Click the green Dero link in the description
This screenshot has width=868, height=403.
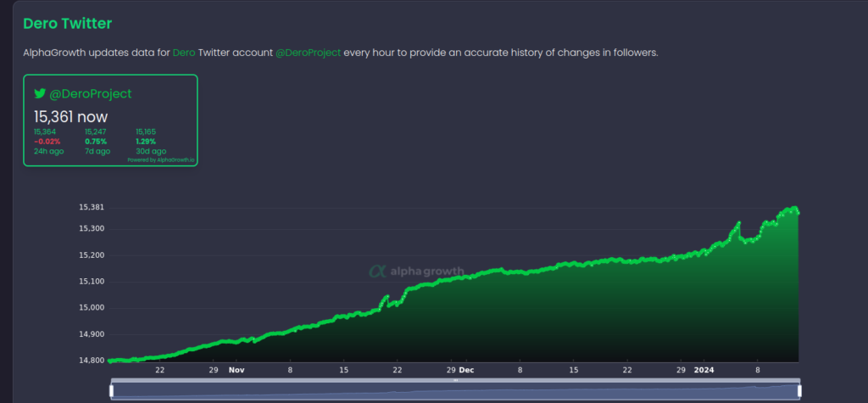point(184,53)
